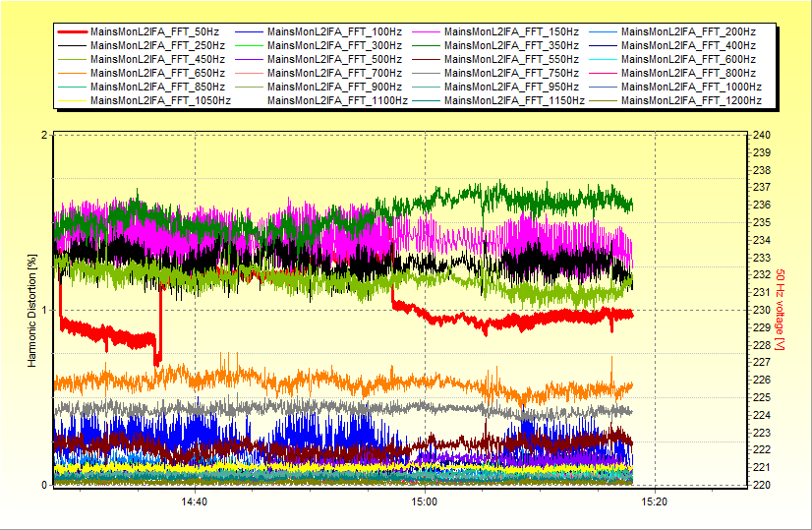The image size is (812, 530).
Task: Click the Harmonic Distortion [%] axis title
Action: tap(32, 310)
